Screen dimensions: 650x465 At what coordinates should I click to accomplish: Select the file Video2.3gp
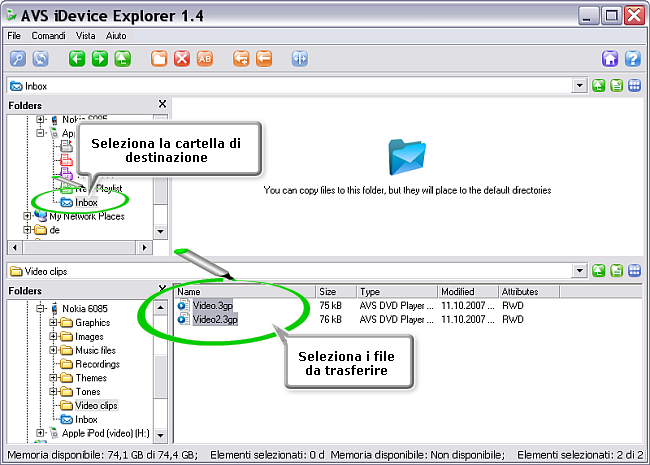tap(215, 319)
